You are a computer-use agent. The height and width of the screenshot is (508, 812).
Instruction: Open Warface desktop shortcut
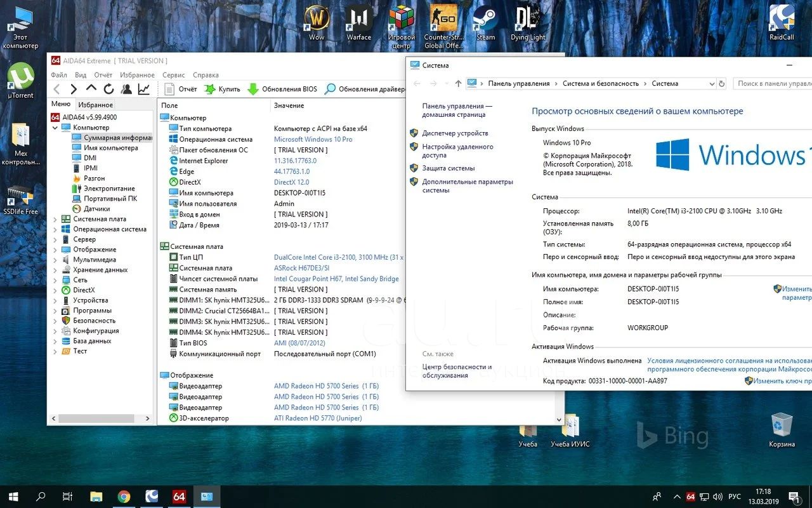[x=359, y=23]
